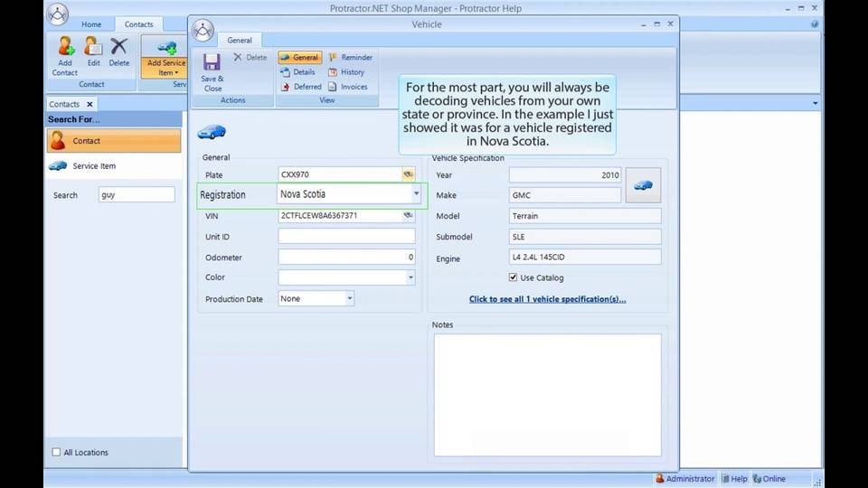Click link to see all vehicle specifications
Viewport: 868px width, 488px height.
(548, 299)
